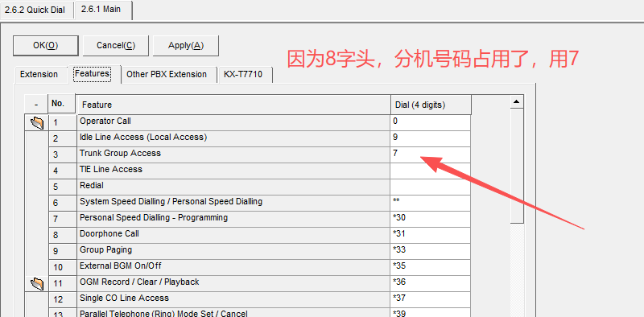Edit Trunk Group Access dial field showing 7
644x317 pixels.
pyautogui.click(x=430, y=154)
